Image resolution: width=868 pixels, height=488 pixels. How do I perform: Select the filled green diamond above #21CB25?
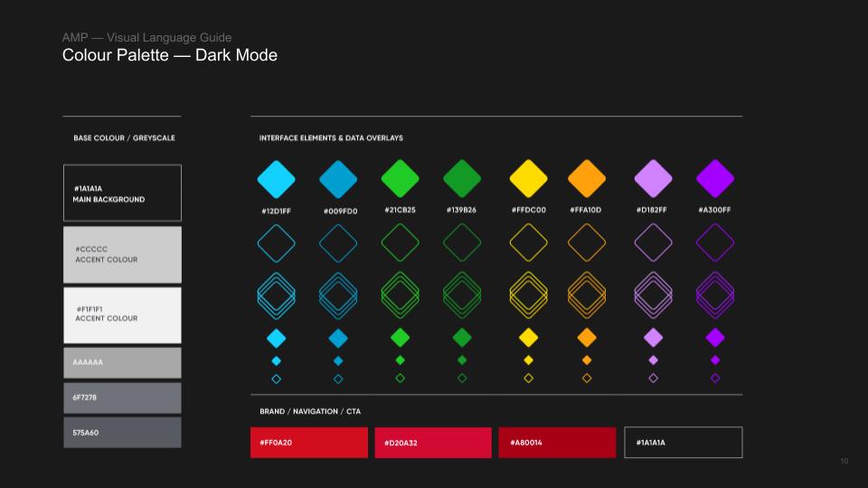point(400,179)
